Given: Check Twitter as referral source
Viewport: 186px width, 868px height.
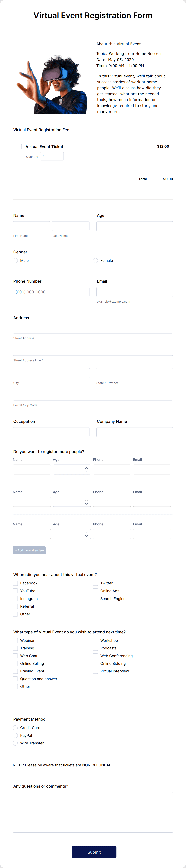Looking at the screenshot, I should (96, 583).
